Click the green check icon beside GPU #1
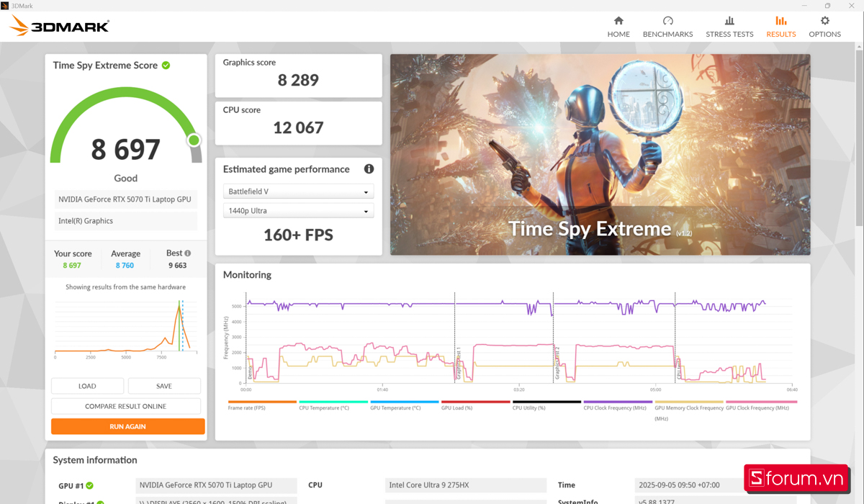The width and height of the screenshot is (864, 504). click(90, 485)
